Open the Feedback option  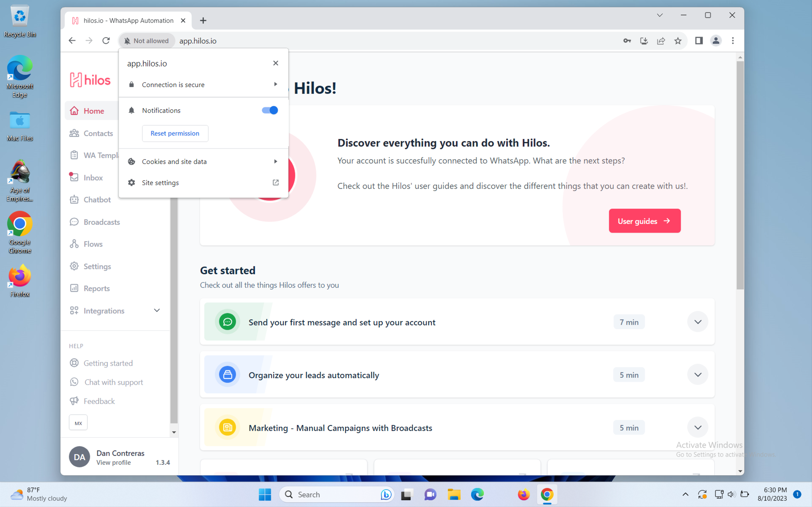coord(99,401)
